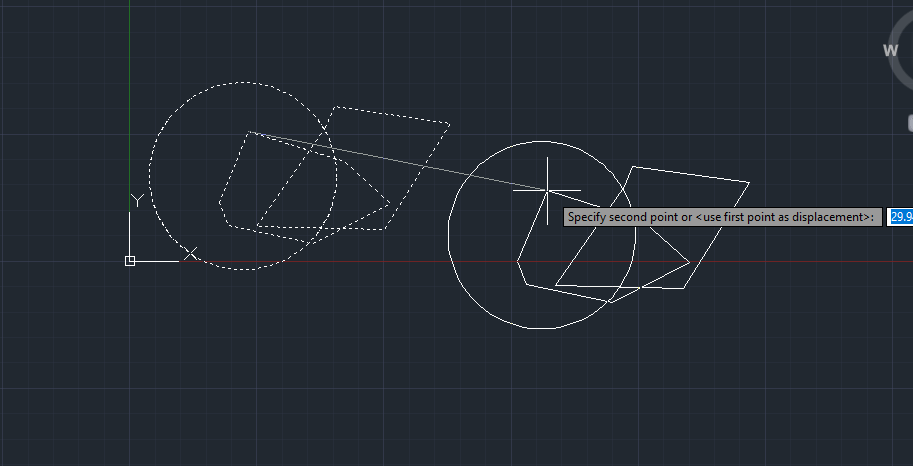The height and width of the screenshot is (466, 913).
Task: Click the dashed original circle outline
Action: click(151, 176)
